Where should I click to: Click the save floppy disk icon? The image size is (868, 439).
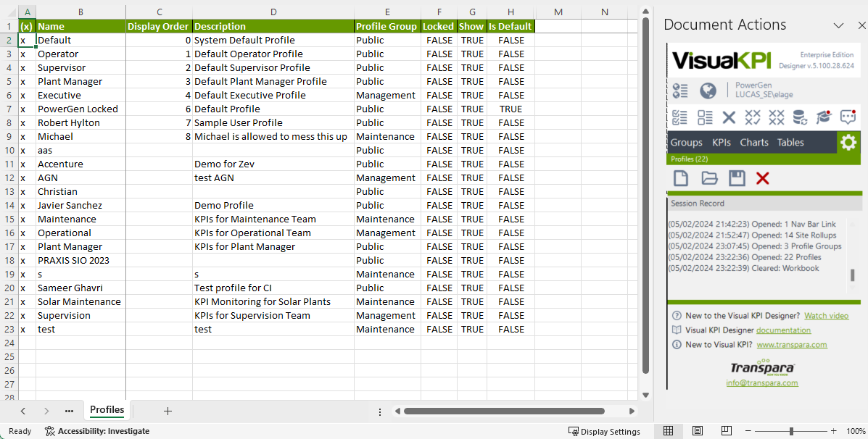(737, 178)
